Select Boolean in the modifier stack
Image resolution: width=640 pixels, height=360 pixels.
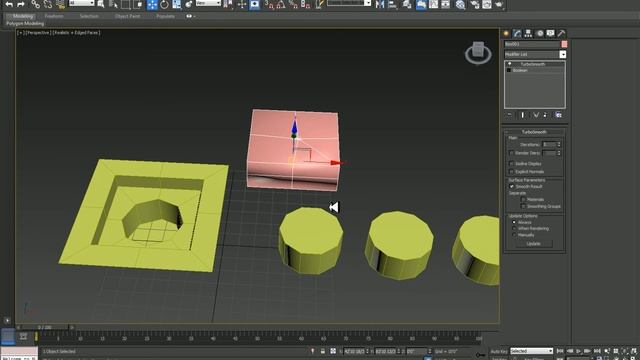point(520,71)
